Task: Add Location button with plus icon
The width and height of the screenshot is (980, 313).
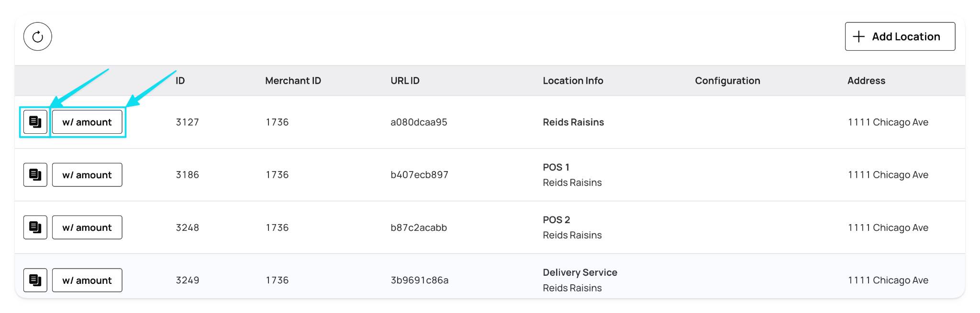Action: pos(900,36)
